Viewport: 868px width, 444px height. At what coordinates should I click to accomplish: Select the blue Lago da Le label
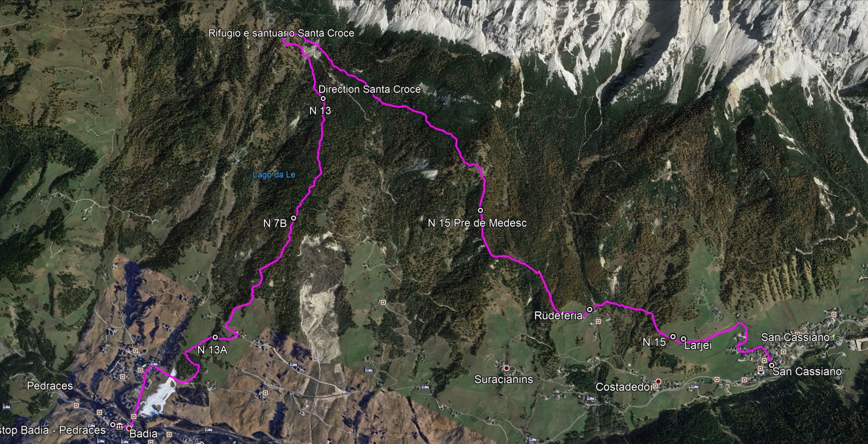pos(274,175)
